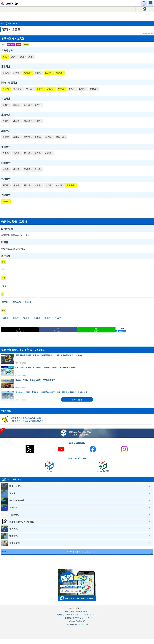154x644 pixels.
Task: Click the tenki.jp logo
Action: coord(9,3)
